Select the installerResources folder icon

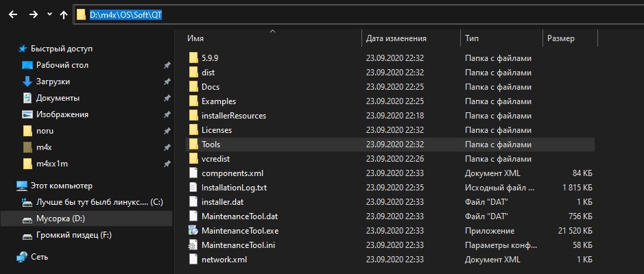(x=193, y=116)
